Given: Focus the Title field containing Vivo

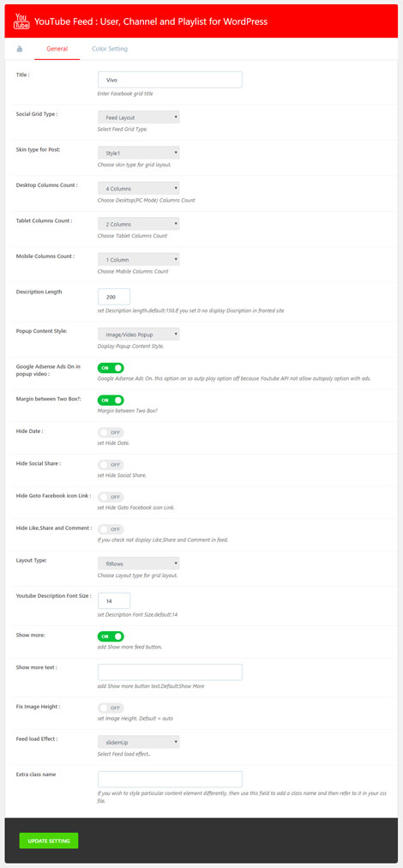Looking at the screenshot, I should pyautogui.click(x=170, y=80).
